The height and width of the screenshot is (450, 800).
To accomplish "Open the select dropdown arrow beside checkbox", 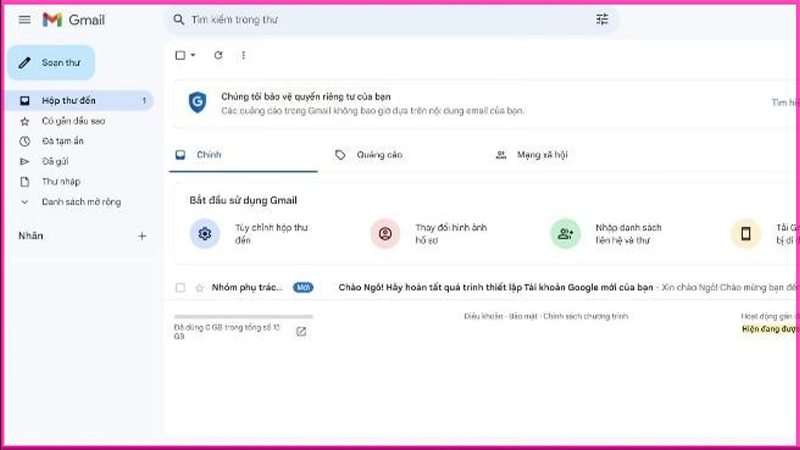I will 193,55.
